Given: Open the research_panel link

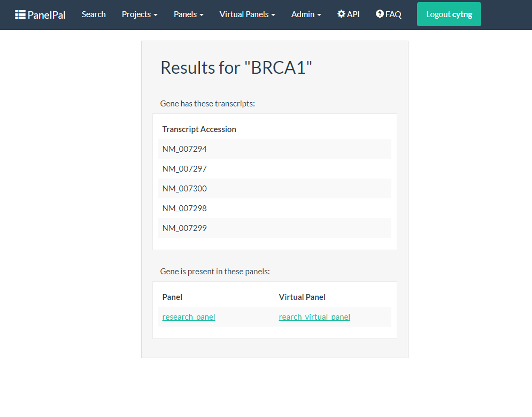Looking at the screenshot, I should (x=189, y=317).
